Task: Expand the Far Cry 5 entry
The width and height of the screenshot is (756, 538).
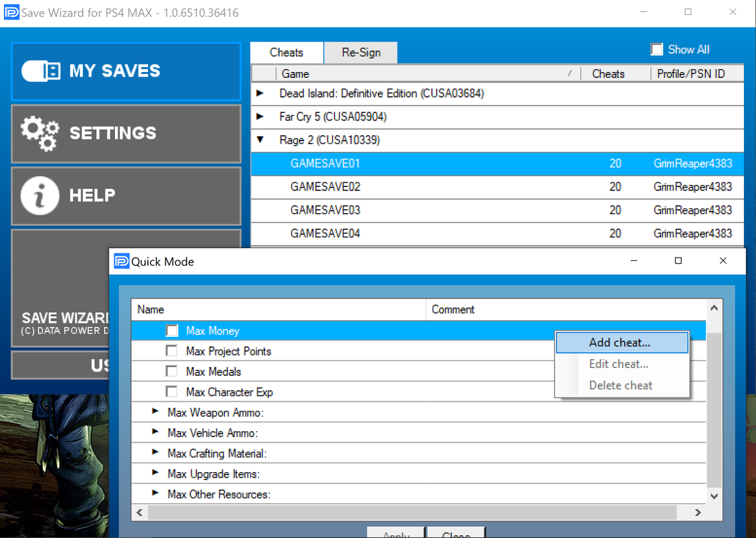Action: (x=260, y=116)
